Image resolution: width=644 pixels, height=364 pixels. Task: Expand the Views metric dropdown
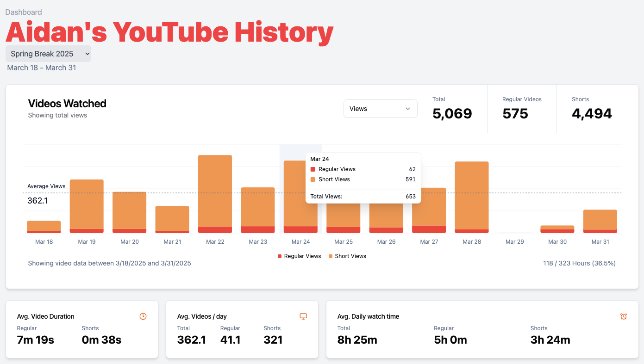(x=380, y=109)
